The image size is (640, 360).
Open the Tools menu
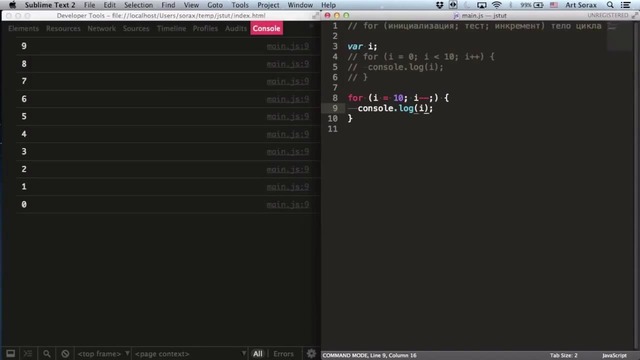[x=240, y=5]
